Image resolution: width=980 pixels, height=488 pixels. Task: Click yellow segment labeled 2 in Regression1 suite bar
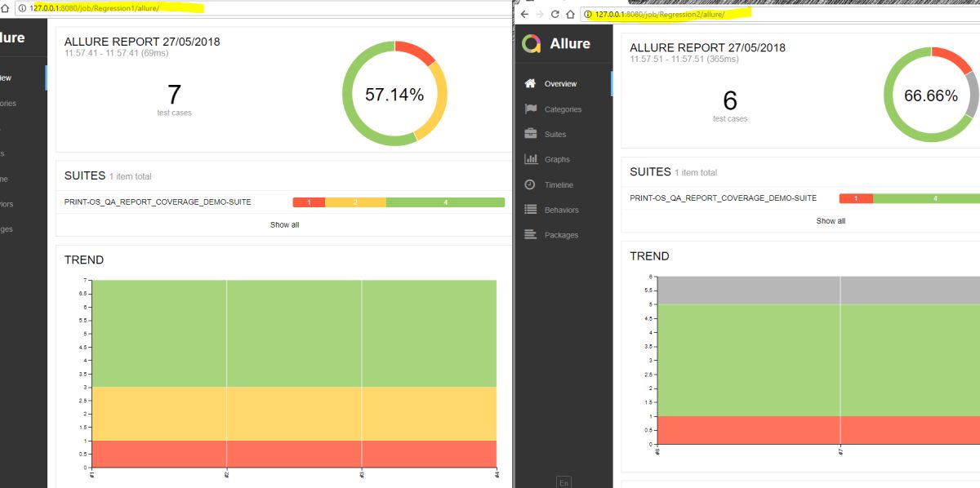pos(355,202)
